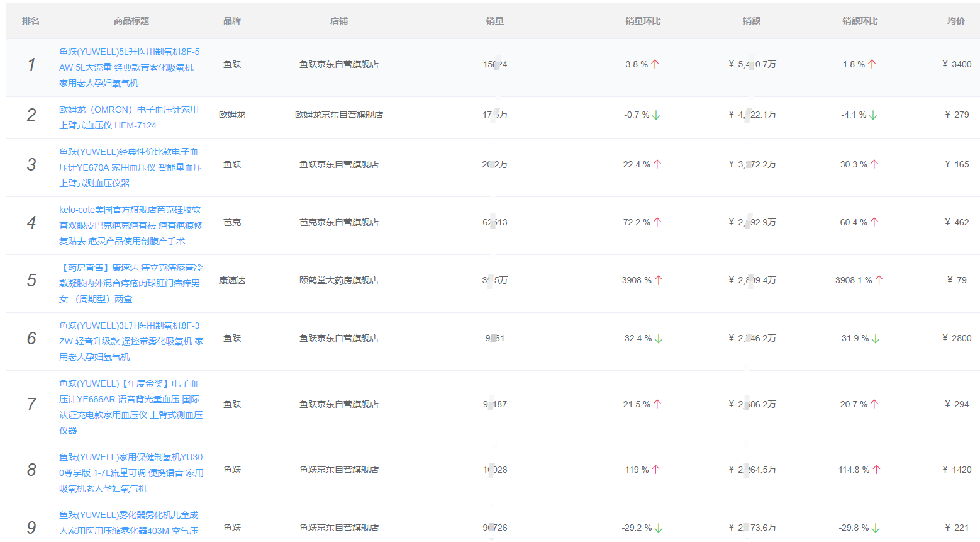Click the average price ¥ 221
The width and height of the screenshot is (980, 542).
pyautogui.click(x=957, y=528)
